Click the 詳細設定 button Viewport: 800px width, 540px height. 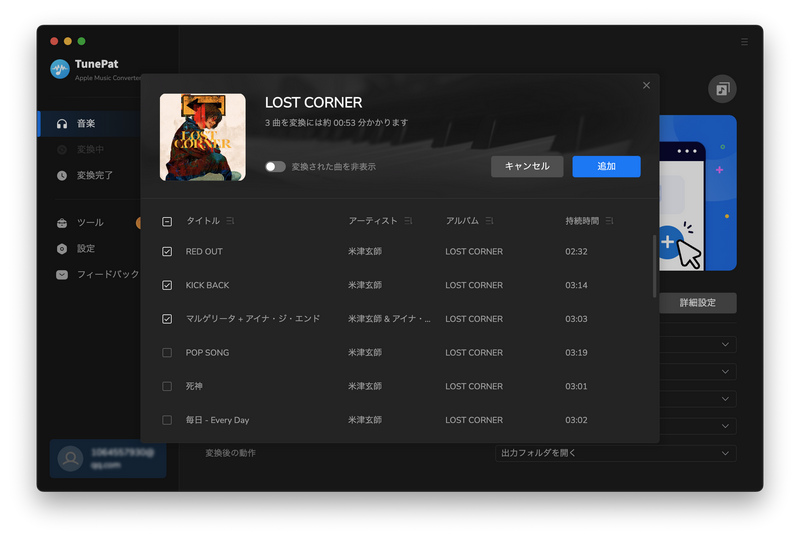click(697, 303)
